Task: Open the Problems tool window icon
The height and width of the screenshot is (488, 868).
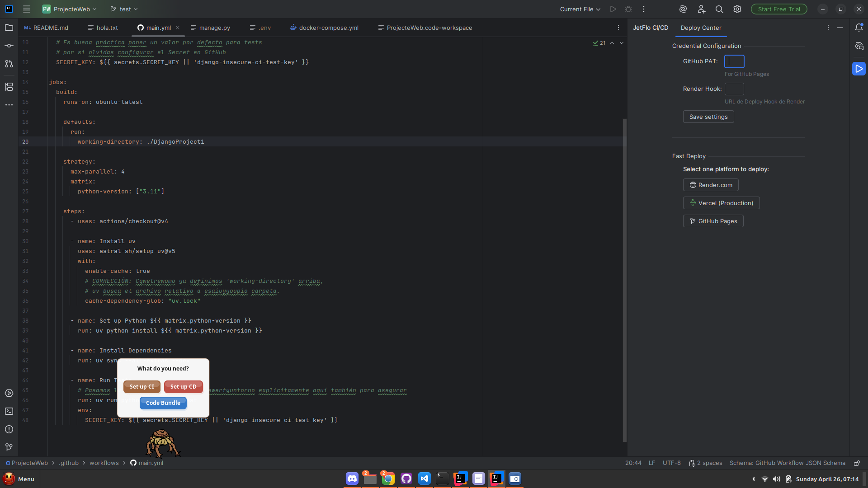Action: pyautogui.click(x=9, y=429)
